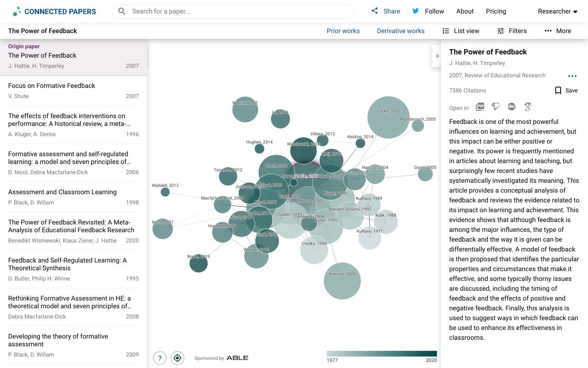Open the paper in Semantic Scholar

point(496,107)
